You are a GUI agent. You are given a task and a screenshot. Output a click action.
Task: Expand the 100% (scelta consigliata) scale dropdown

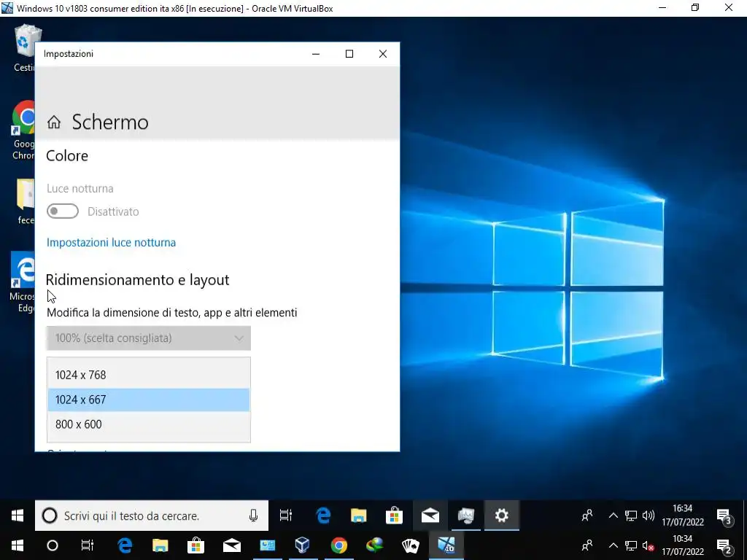pos(149,338)
